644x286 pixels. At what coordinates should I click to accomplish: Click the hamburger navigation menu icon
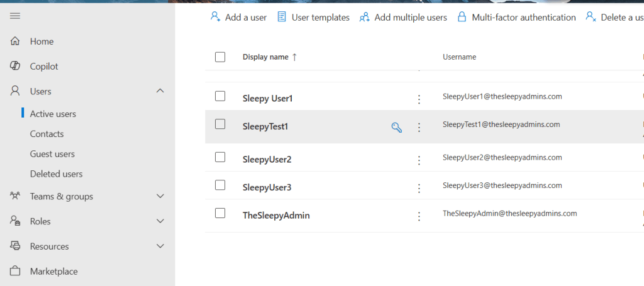point(15,16)
